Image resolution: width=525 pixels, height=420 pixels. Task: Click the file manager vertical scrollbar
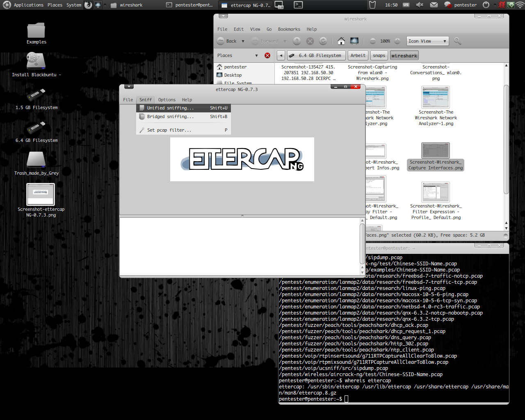[506, 139]
